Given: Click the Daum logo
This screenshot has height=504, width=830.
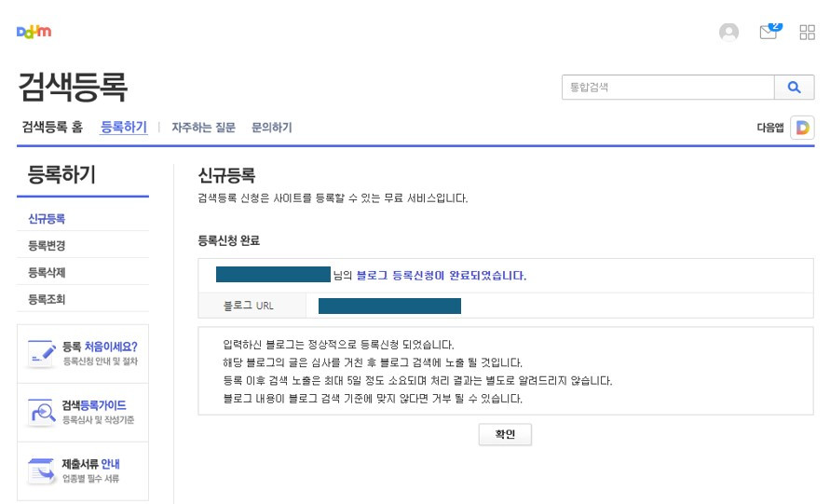Looking at the screenshot, I should pos(34,32).
